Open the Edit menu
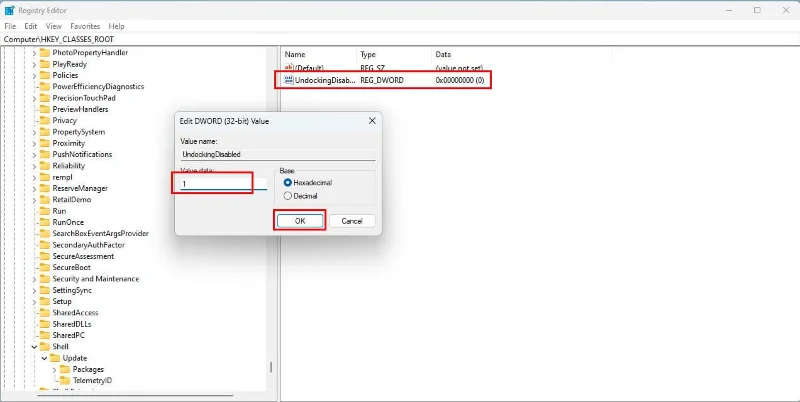The height and width of the screenshot is (402, 800). (31, 26)
